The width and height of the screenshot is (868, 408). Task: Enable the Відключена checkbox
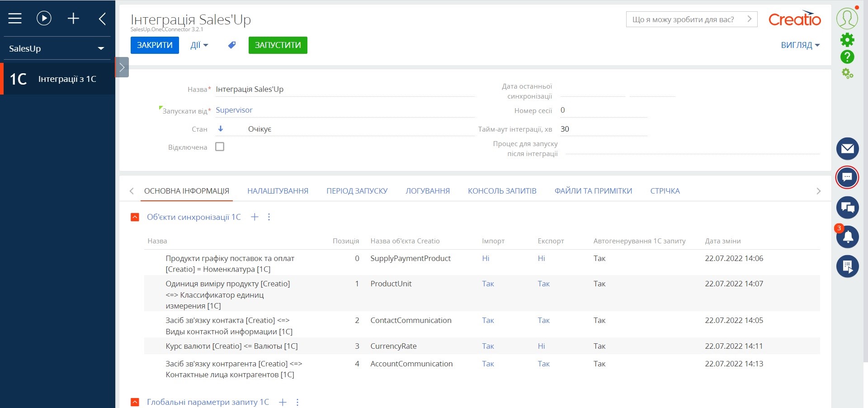click(220, 146)
